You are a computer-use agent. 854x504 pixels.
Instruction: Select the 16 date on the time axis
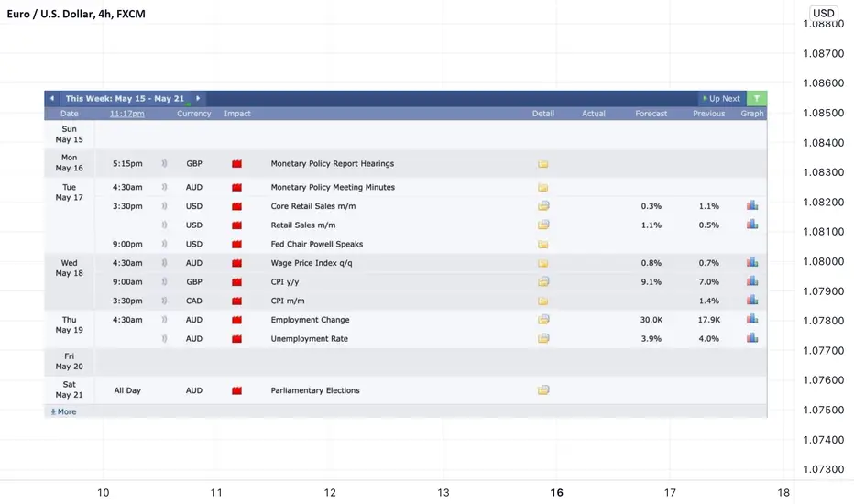(556, 493)
